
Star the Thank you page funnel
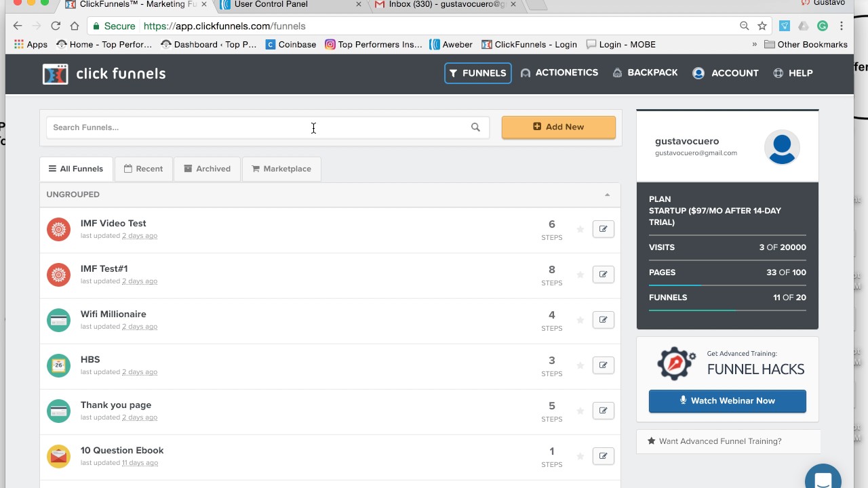pos(580,411)
